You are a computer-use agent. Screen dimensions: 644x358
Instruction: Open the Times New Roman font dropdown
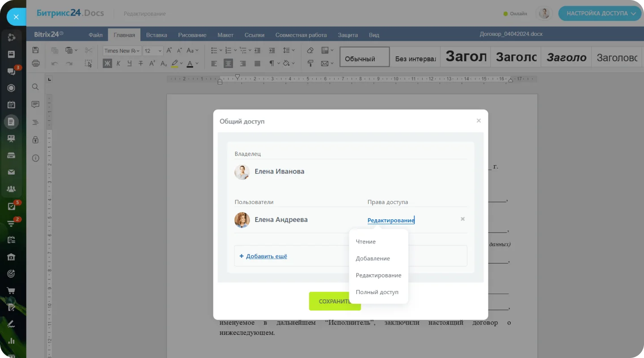coord(122,51)
